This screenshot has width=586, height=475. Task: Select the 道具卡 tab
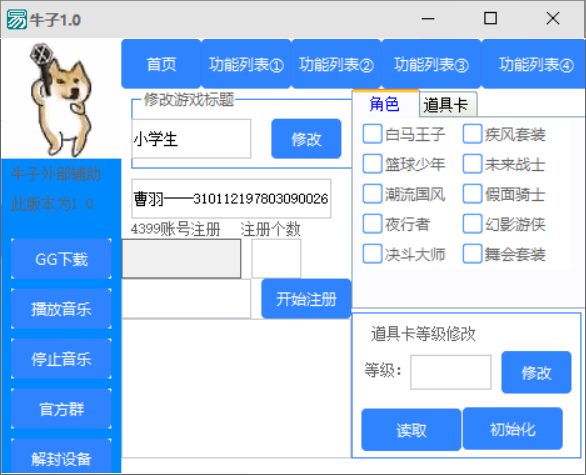coord(448,104)
